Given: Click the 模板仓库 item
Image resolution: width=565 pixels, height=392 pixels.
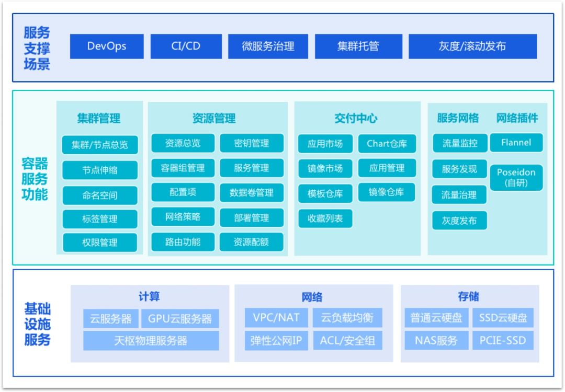Looking at the screenshot, I should point(325,194).
